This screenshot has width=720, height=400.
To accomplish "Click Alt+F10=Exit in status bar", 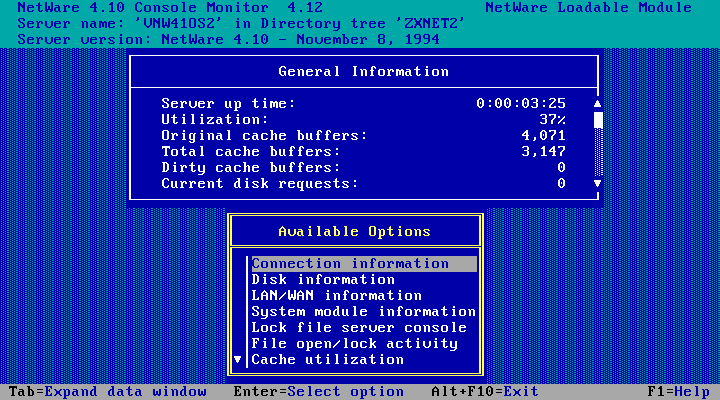I will tap(484, 392).
